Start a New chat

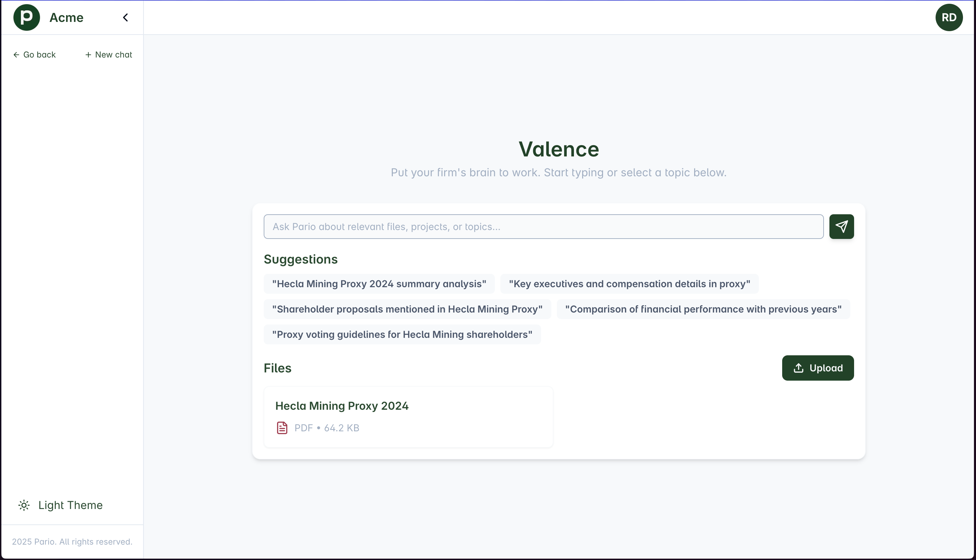tap(109, 55)
